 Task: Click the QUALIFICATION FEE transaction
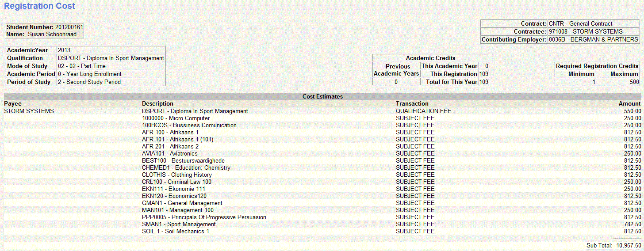(x=424, y=111)
